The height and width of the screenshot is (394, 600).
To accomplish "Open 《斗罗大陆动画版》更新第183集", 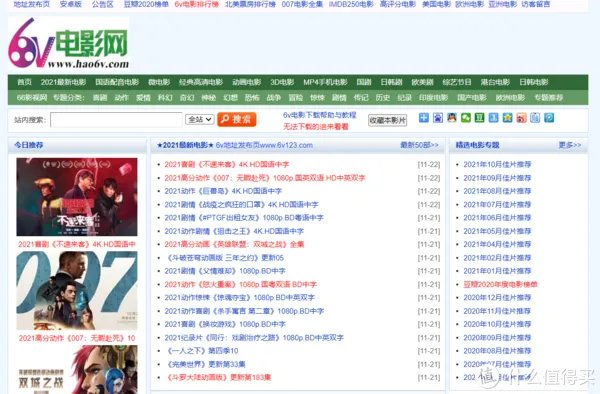I will (218, 378).
